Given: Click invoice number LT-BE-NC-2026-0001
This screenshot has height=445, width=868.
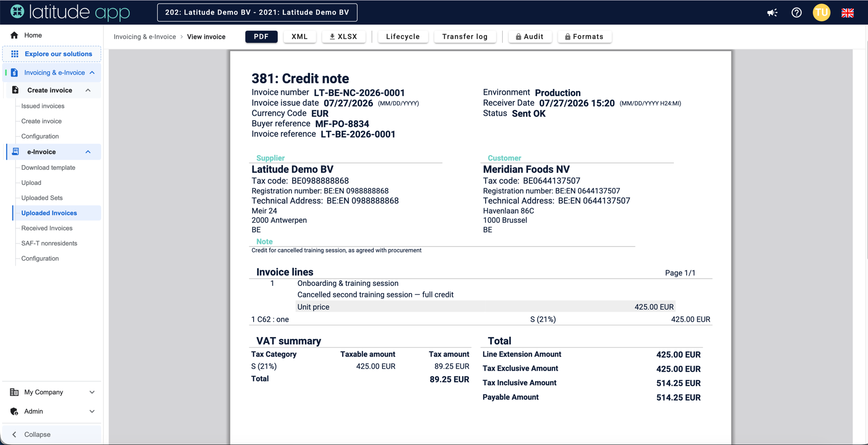Looking at the screenshot, I should 359,93.
